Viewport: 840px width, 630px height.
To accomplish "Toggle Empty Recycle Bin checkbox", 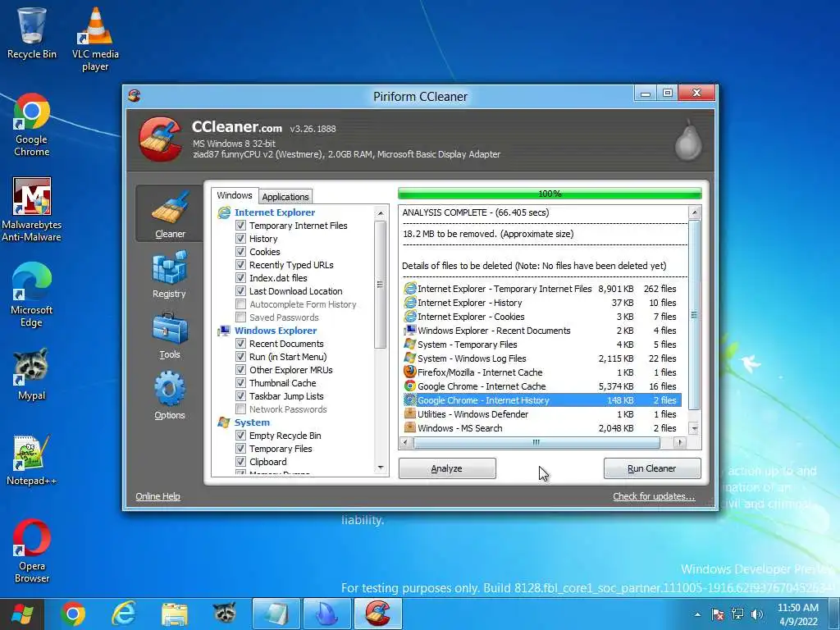I will [241, 436].
